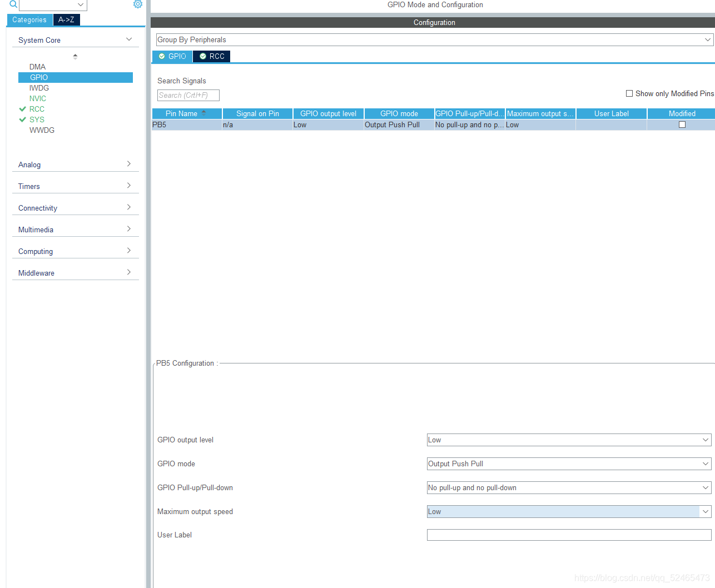
Task: Select RCC in System Core list
Action: 37,109
